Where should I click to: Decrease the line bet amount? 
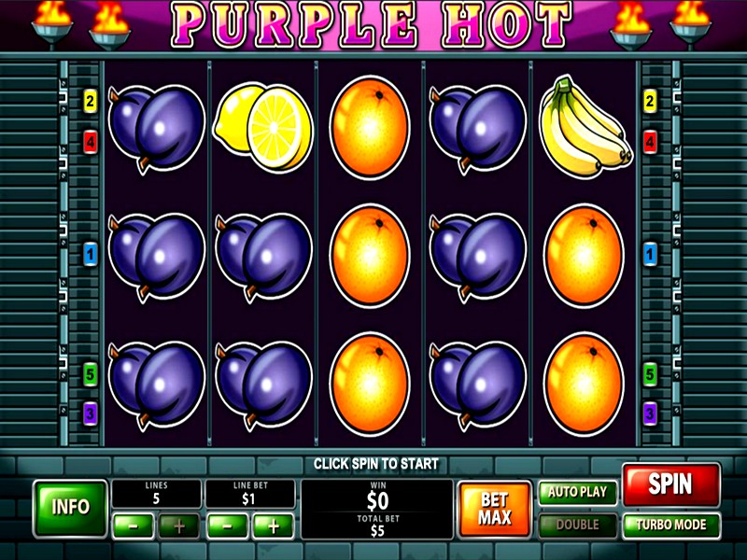point(227,525)
